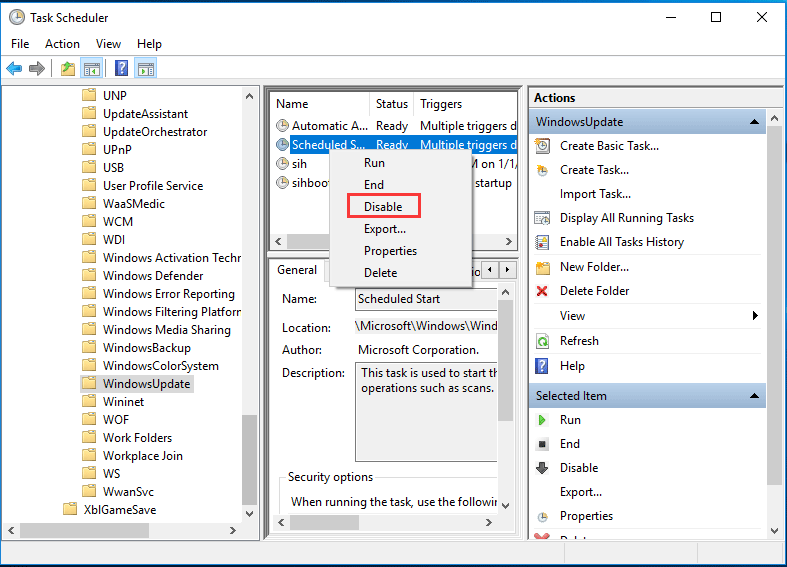Click the XblGameSave folder icon
Viewport: 787px width, 567px height.
[x=70, y=509]
